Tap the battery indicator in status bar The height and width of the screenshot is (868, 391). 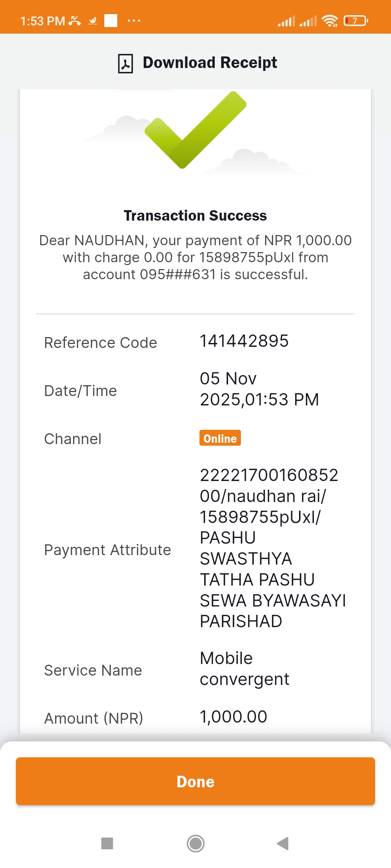(356, 21)
